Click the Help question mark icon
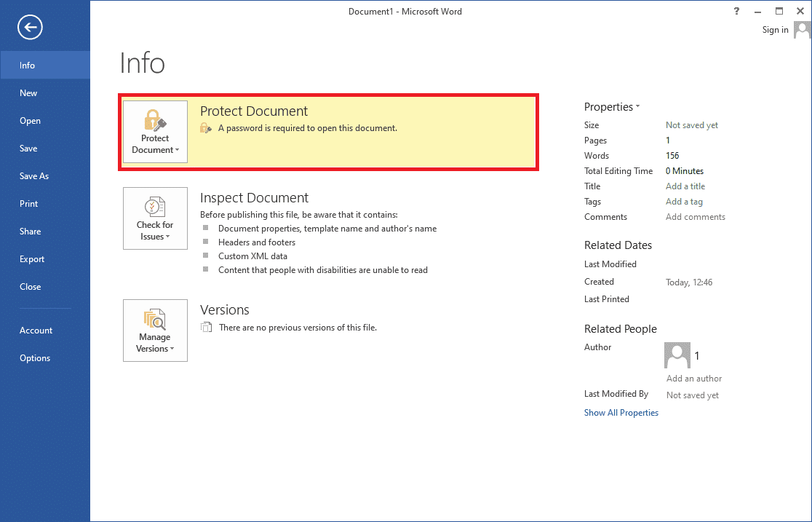 [x=736, y=11]
